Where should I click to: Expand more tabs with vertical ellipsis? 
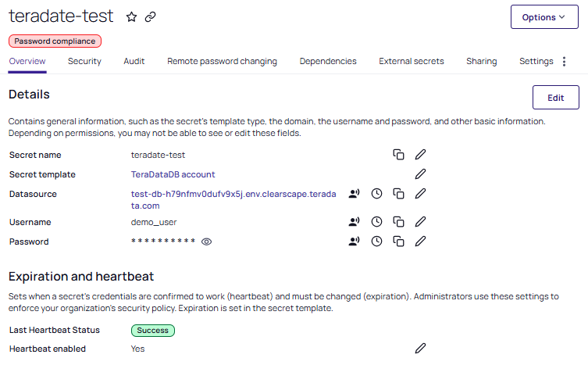pos(564,62)
